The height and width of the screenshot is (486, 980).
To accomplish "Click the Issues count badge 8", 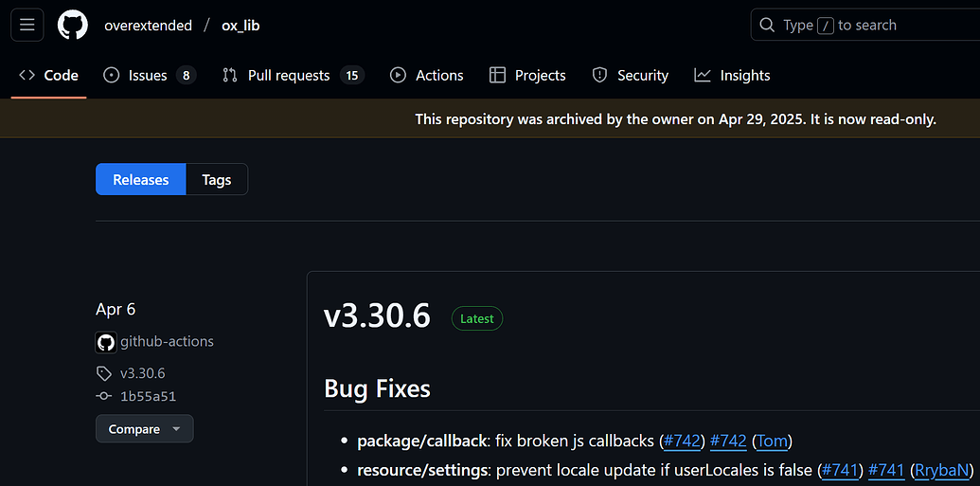I will (x=186, y=76).
